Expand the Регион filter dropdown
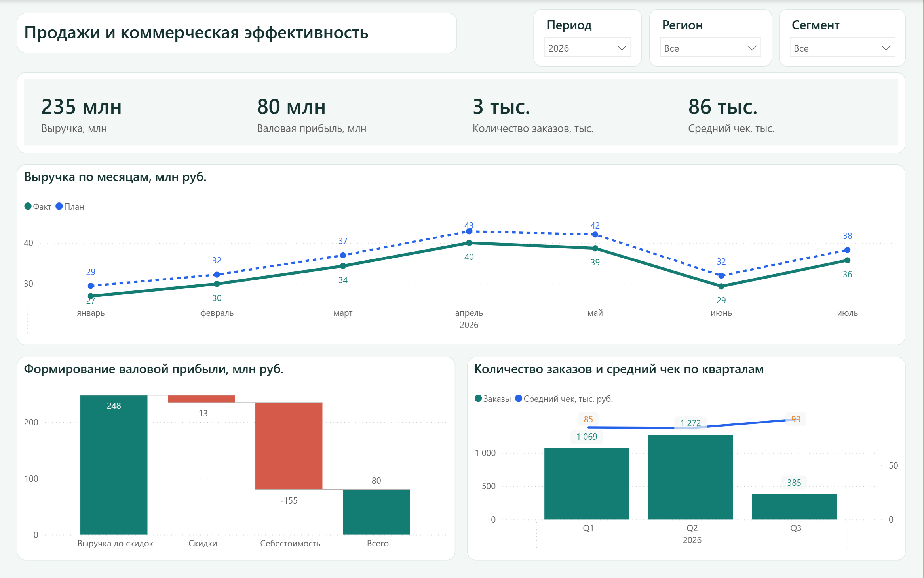Image resolution: width=924 pixels, height=578 pixels. pos(711,48)
